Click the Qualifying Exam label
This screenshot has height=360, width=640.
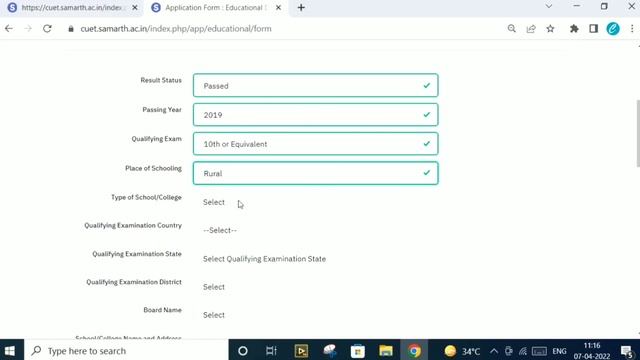(156, 139)
